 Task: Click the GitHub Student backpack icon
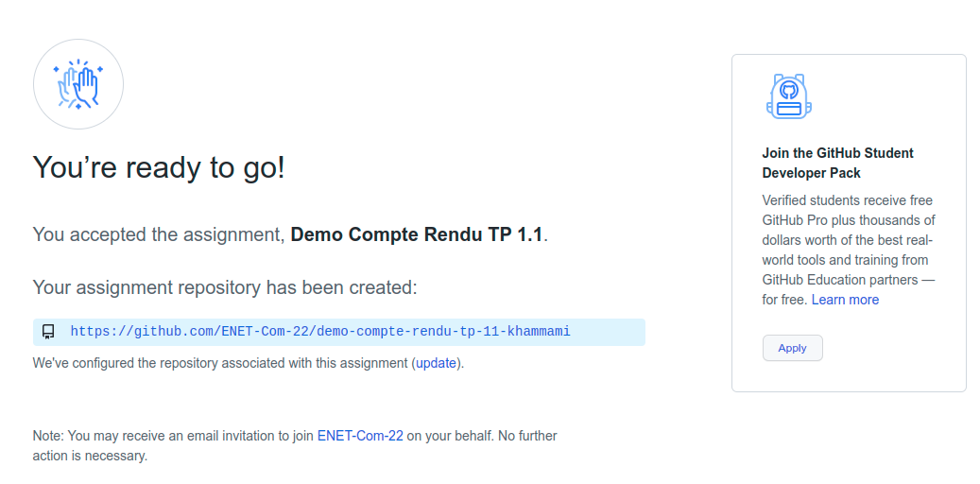(x=788, y=96)
